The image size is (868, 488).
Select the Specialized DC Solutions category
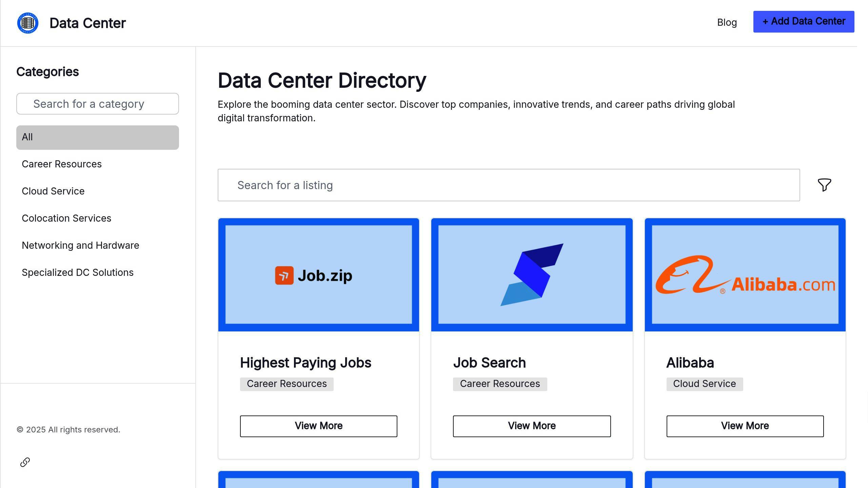[78, 272]
